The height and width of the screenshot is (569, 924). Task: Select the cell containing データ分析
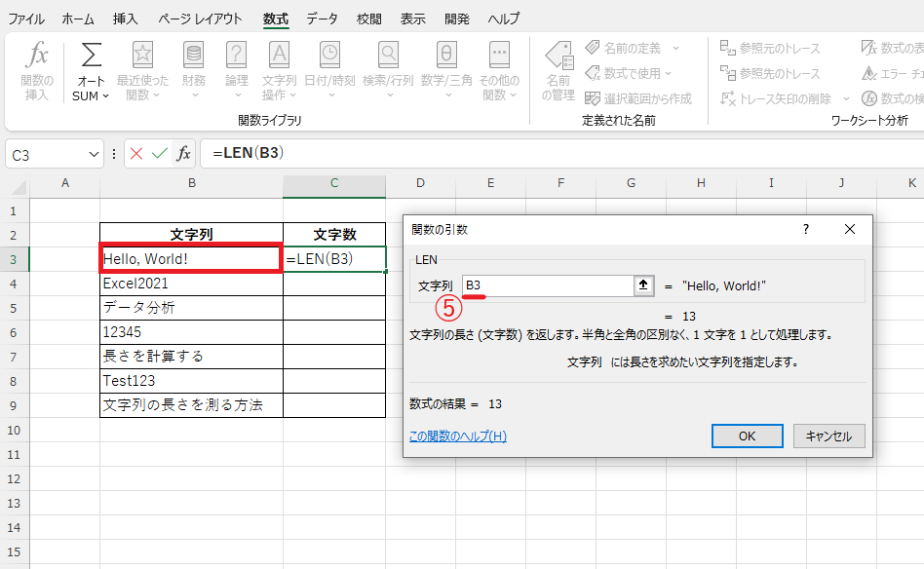pyautogui.click(x=191, y=308)
